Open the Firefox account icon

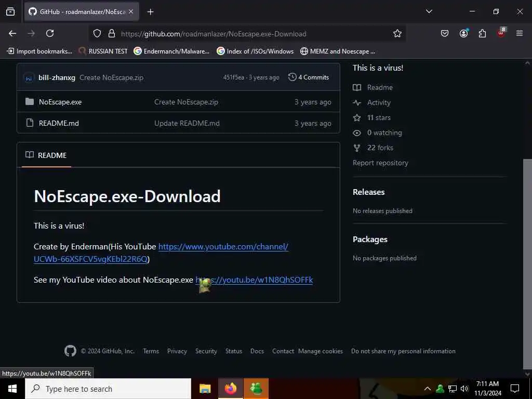[463, 33]
